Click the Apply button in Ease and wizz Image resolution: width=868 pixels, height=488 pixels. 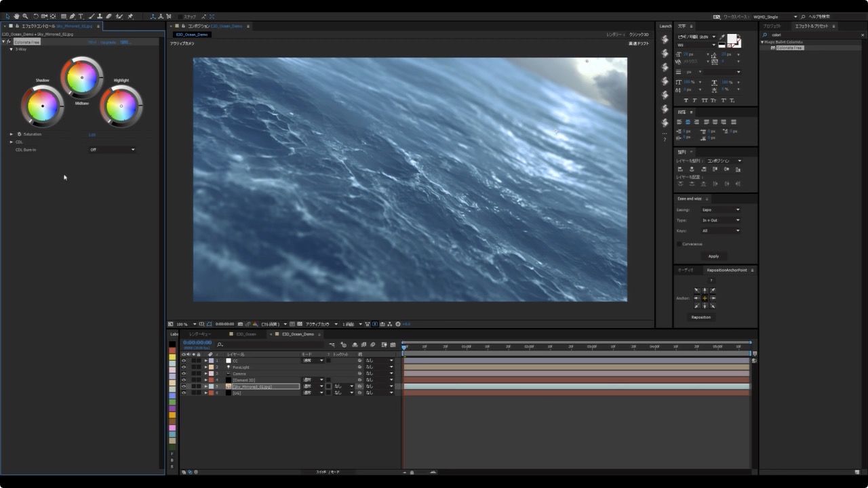(713, 256)
